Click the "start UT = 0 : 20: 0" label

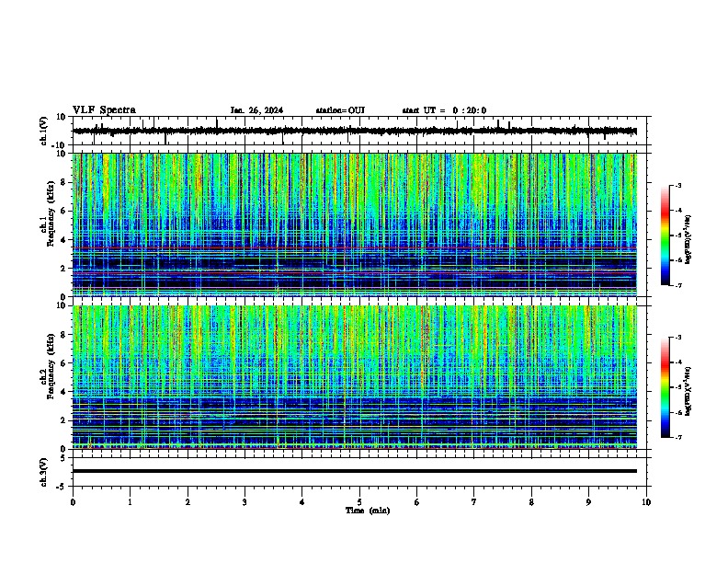[444, 110]
